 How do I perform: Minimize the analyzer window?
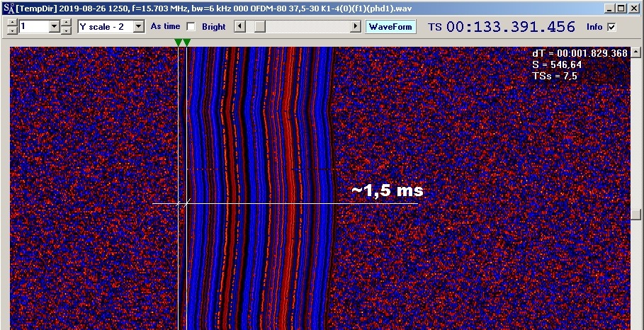(610, 8)
